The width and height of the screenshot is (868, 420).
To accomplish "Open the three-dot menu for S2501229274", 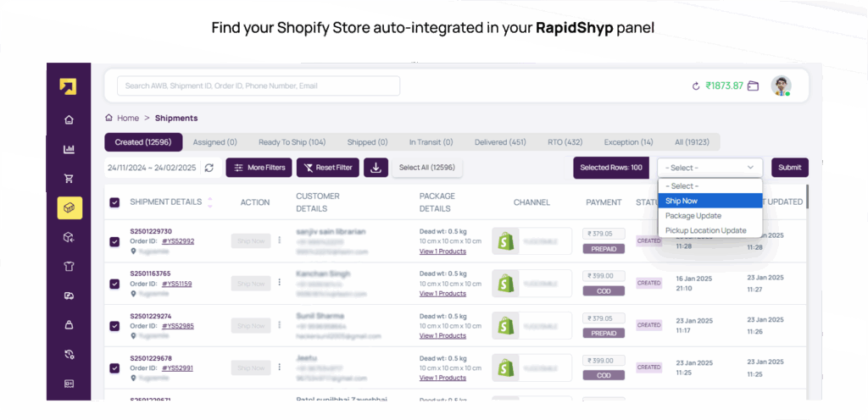I will pos(280,325).
